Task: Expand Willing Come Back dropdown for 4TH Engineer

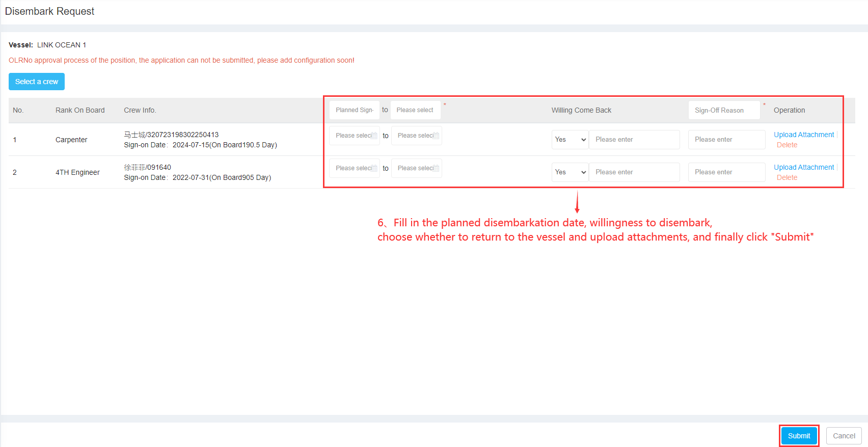Action: coord(570,172)
